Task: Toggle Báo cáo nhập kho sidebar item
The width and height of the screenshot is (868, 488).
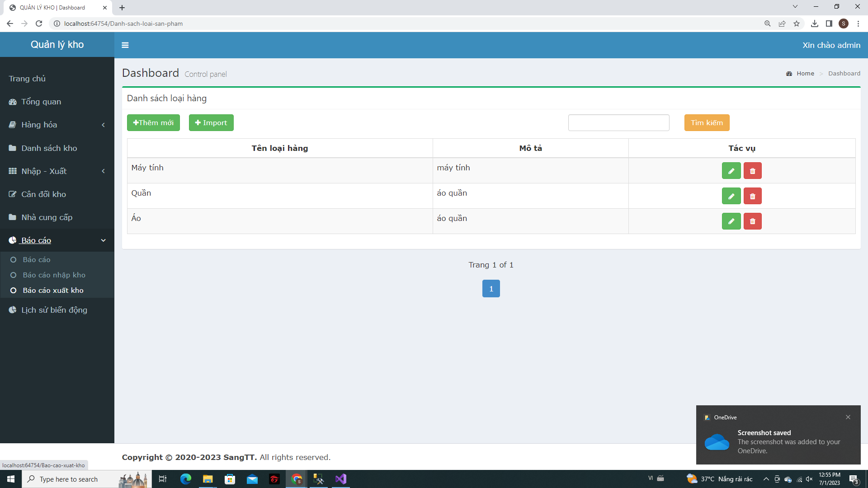Action: pos(54,275)
